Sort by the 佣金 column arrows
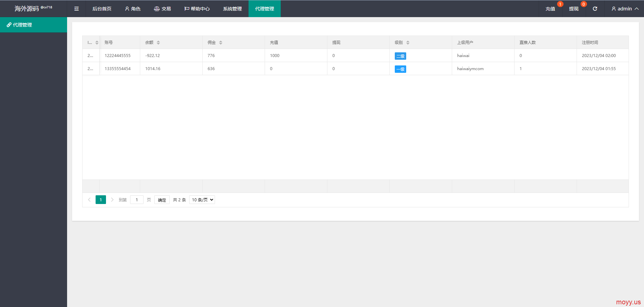Screen dimensions: 644x307 tap(221, 43)
